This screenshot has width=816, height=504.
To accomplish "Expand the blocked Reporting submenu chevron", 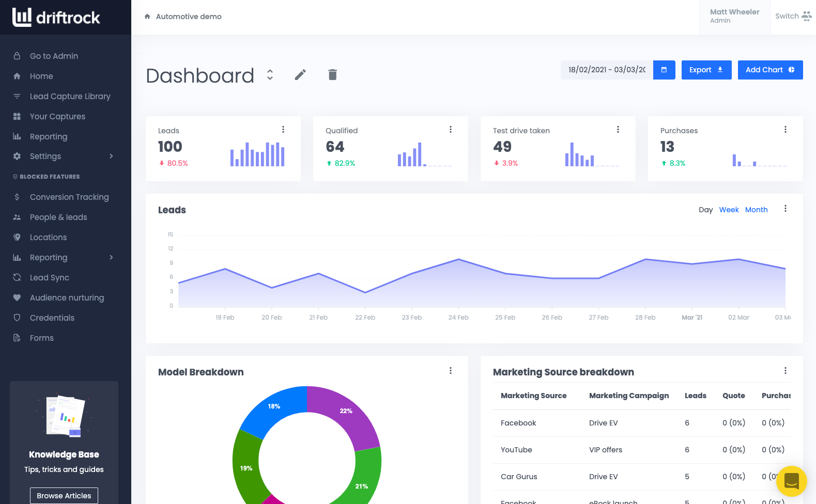I will click(x=111, y=257).
